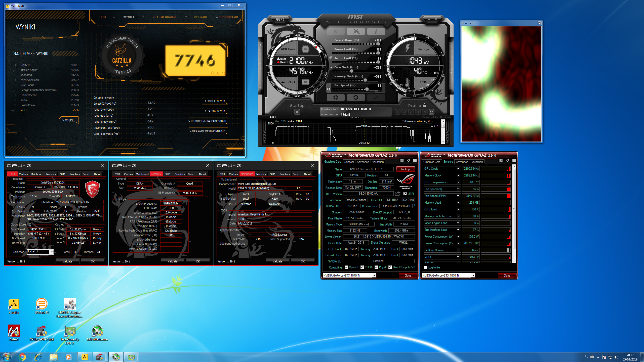Screen dimensions: 644x362
Task: Open fan settings gear beside Fan Speed
Action: [x=329, y=89]
